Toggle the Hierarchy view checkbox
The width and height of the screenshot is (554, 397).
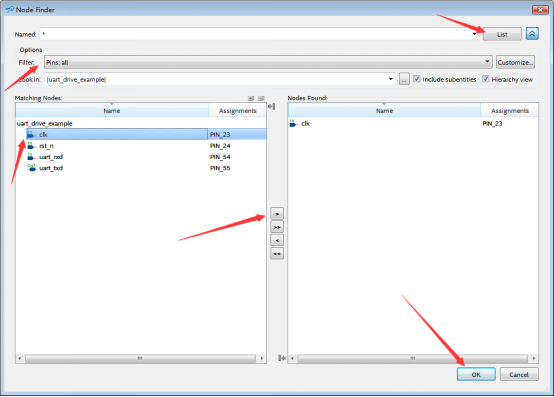click(x=486, y=79)
